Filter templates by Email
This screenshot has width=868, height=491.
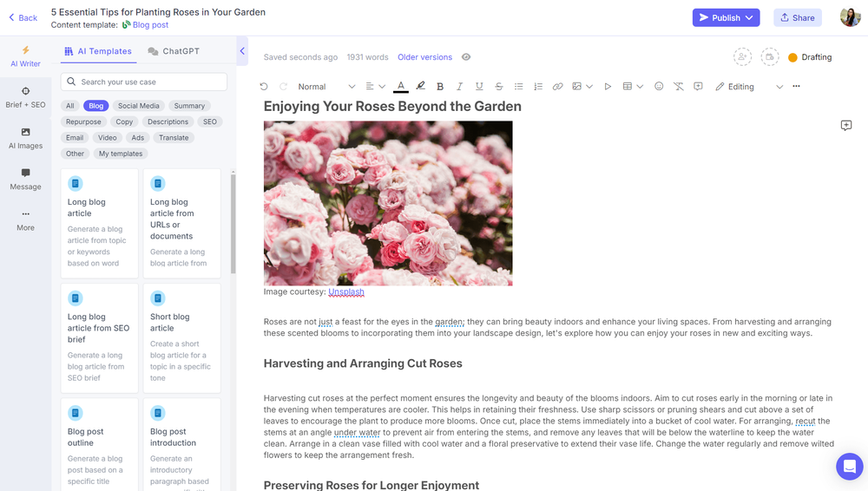pos(75,138)
